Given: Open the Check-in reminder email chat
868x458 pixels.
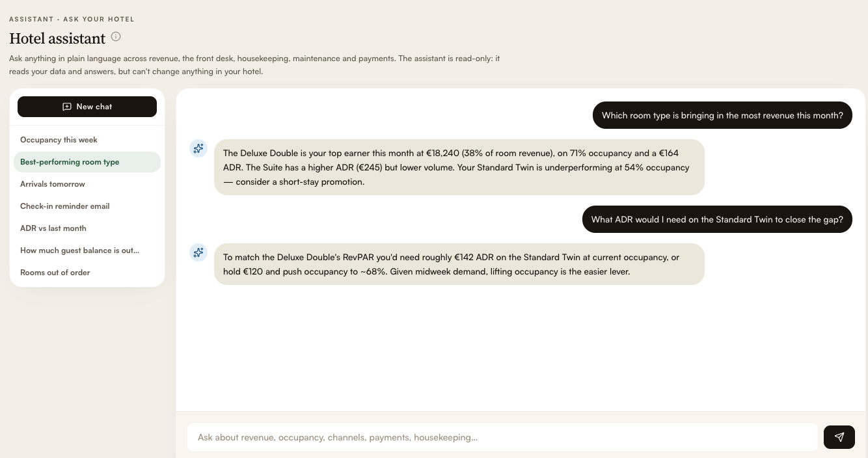Looking at the screenshot, I should (87, 206).
